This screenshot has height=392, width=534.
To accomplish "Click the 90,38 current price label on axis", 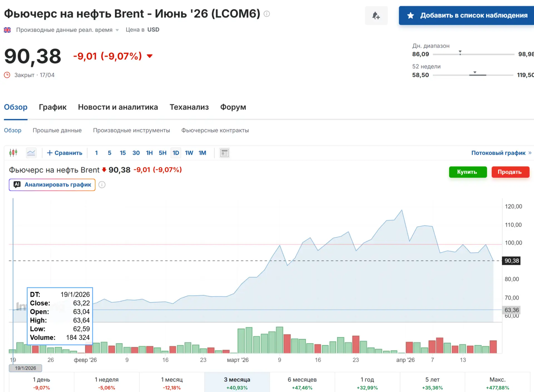I will 511,261.
